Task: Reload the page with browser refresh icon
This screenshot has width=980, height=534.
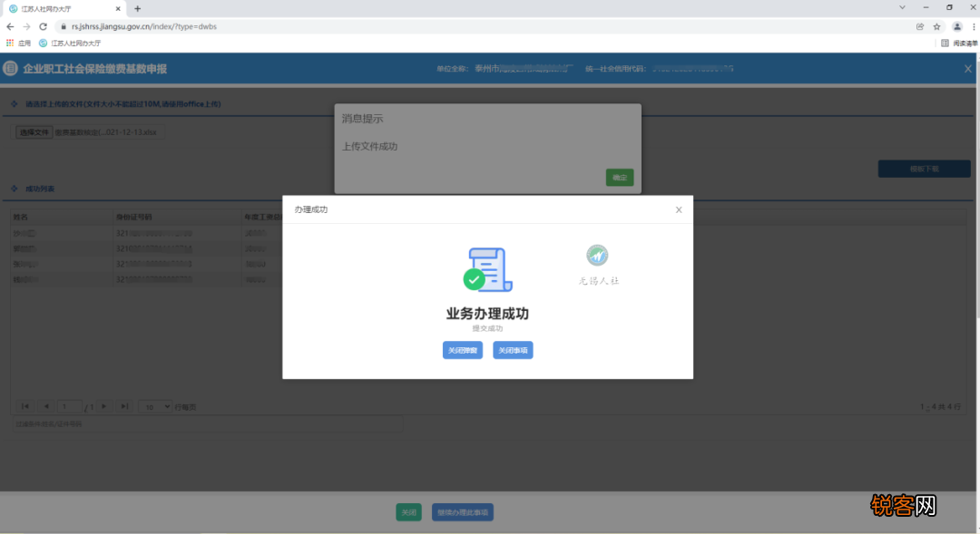Action: click(43, 26)
